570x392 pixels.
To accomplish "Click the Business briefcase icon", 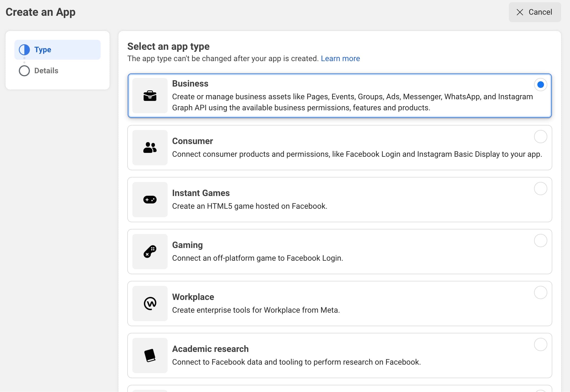I will tap(150, 96).
